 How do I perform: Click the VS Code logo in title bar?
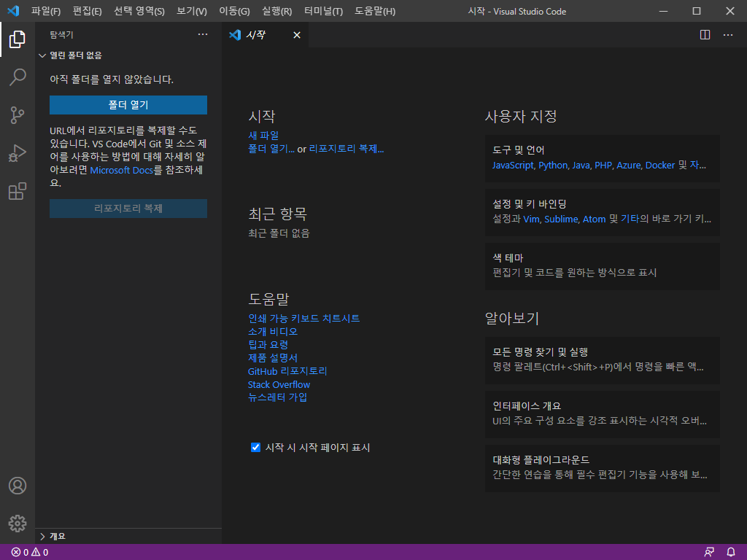pos(13,11)
